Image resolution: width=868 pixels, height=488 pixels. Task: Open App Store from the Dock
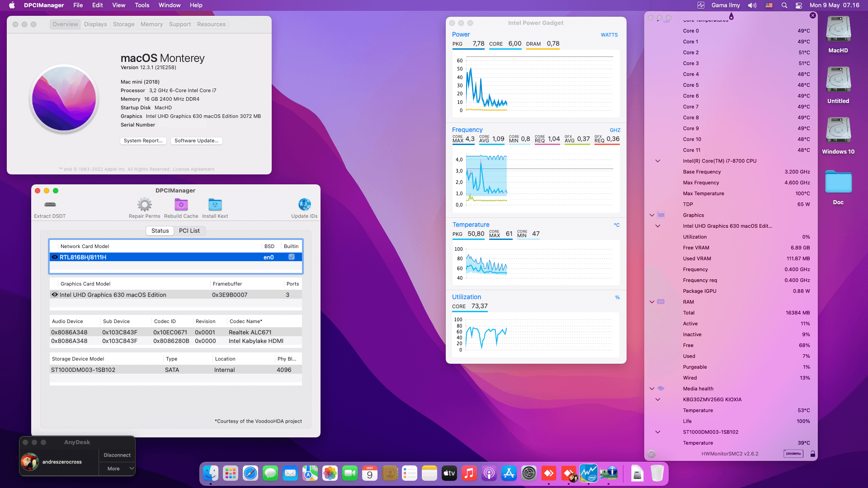click(x=509, y=473)
